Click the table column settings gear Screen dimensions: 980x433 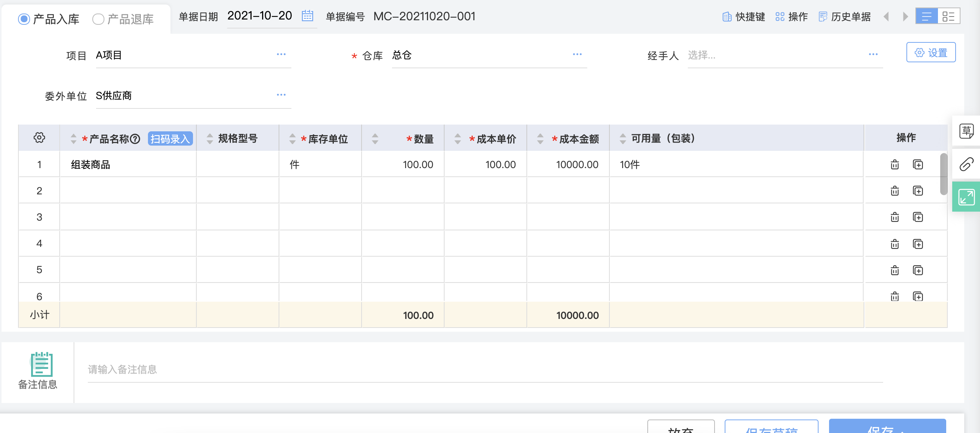click(39, 138)
